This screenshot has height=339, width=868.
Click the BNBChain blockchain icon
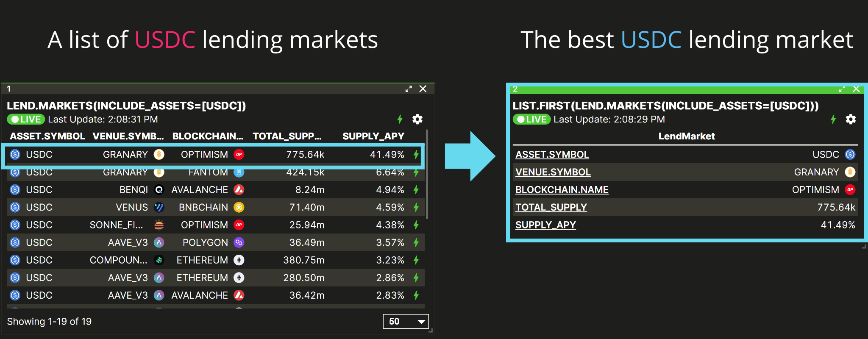pos(239,207)
